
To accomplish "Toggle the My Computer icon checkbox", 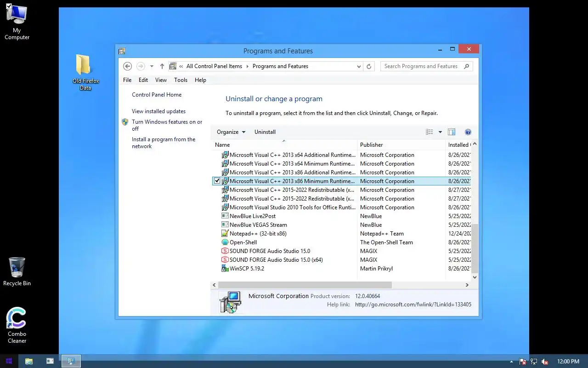I will click(x=9, y=6).
